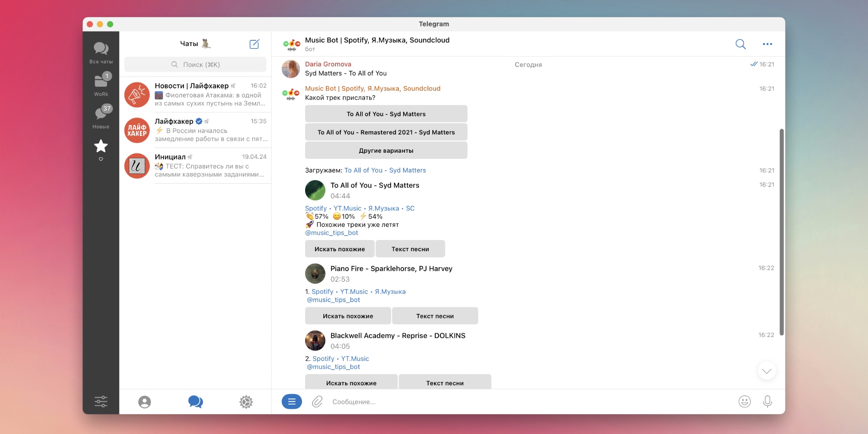Open the 'Лайфхакер' verified channel chat
The height and width of the screenshot is (434, 868).
tap(195, 130)
